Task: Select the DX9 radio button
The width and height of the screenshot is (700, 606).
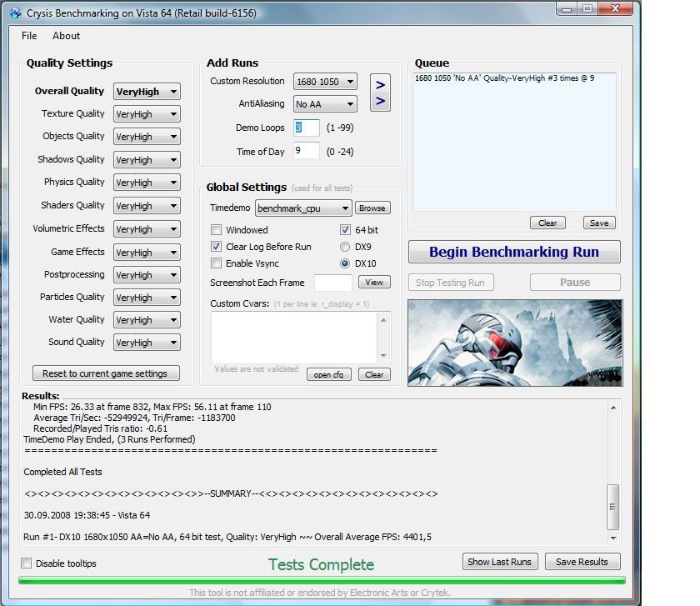Action: pos(345,247)
